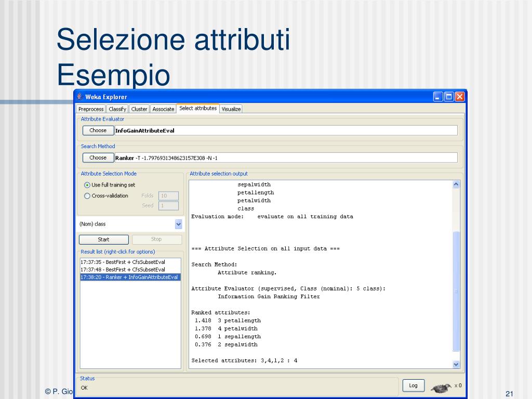Screen dimensions: 532x399
Task: Click the 'Evaluation mode:' output line
Action: coord(272,217)
